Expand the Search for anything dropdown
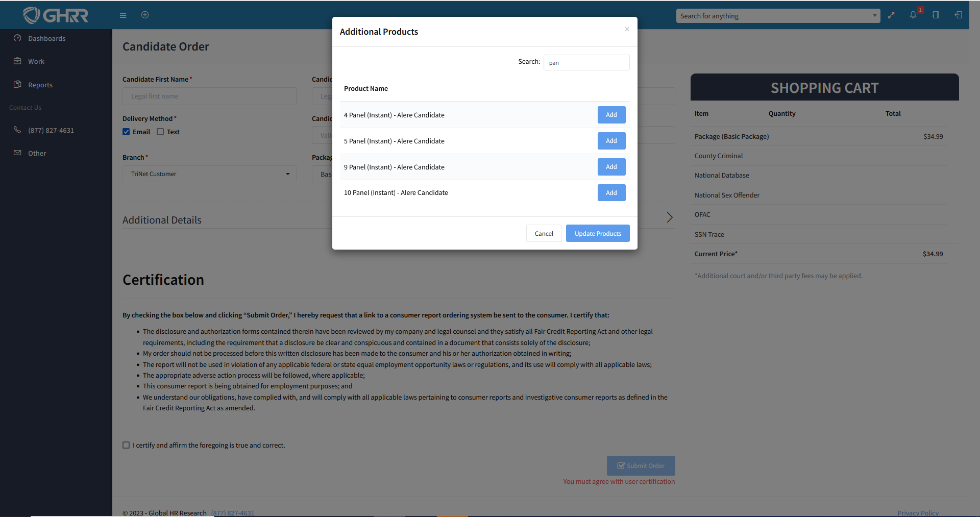 click(874, 16)
